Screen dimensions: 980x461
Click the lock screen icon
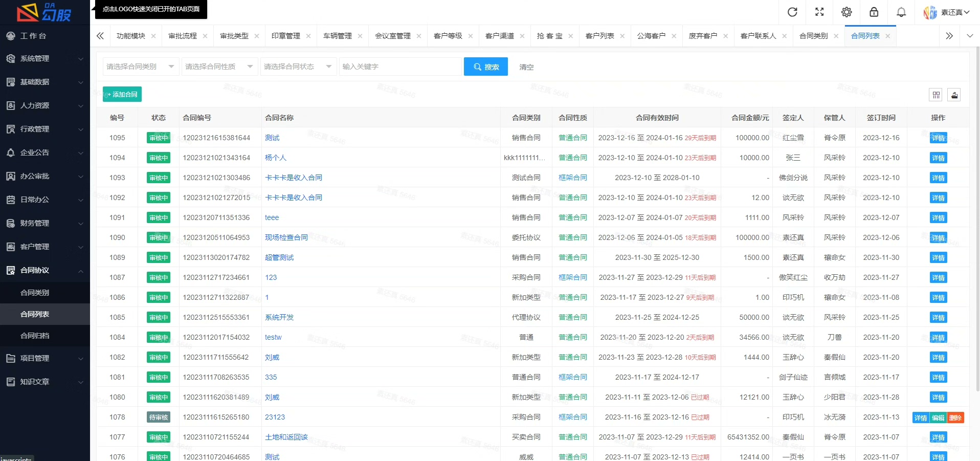click(x=874, y=12)
